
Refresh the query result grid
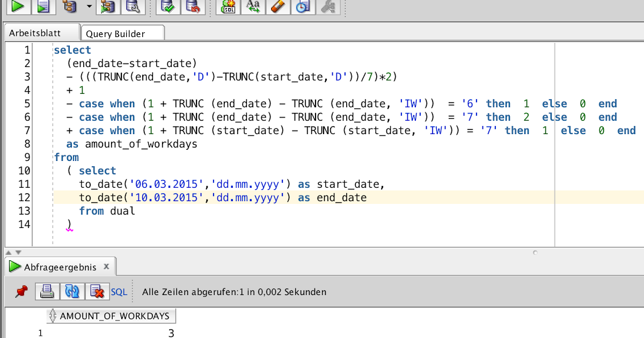click(72, 291)
